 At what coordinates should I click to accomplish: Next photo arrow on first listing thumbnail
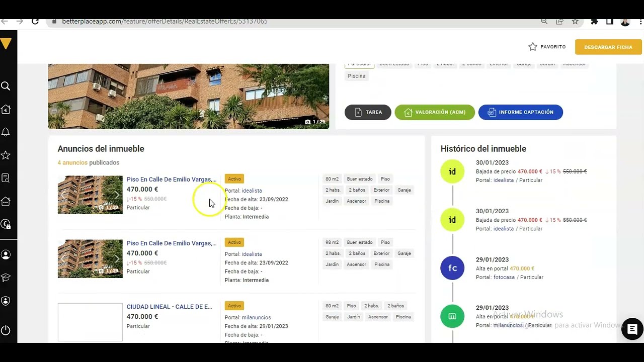117,195
